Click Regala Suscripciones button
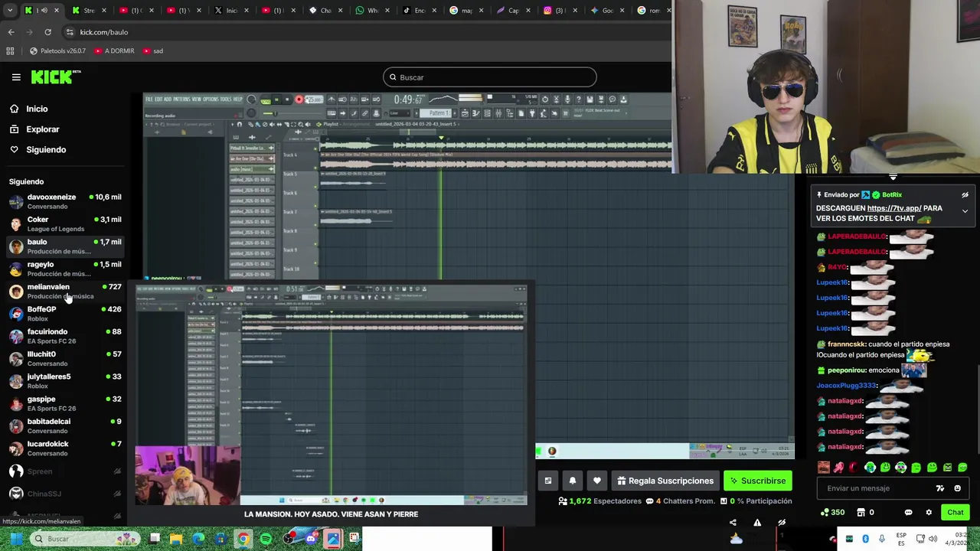 (x=665, y=481)
